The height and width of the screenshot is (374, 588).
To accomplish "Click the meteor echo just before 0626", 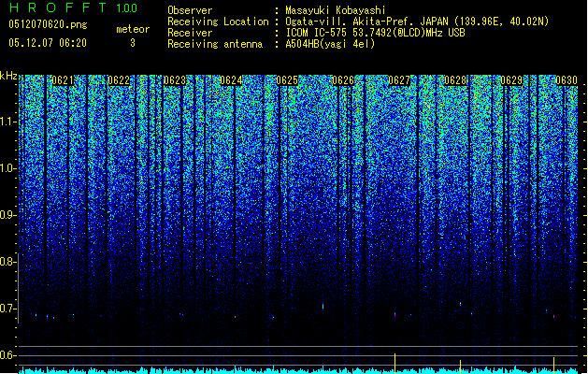I will [x=323, y=306].
